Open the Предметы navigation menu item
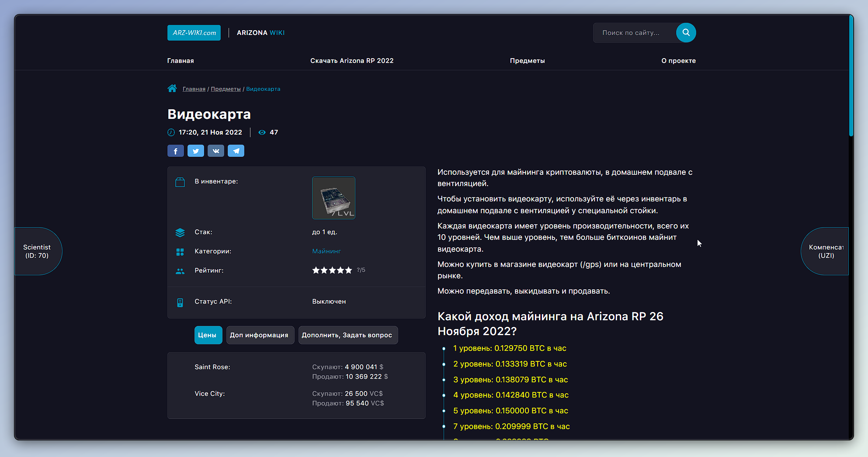The height and width of the screenshot is (457, 868). click(527, 61)
